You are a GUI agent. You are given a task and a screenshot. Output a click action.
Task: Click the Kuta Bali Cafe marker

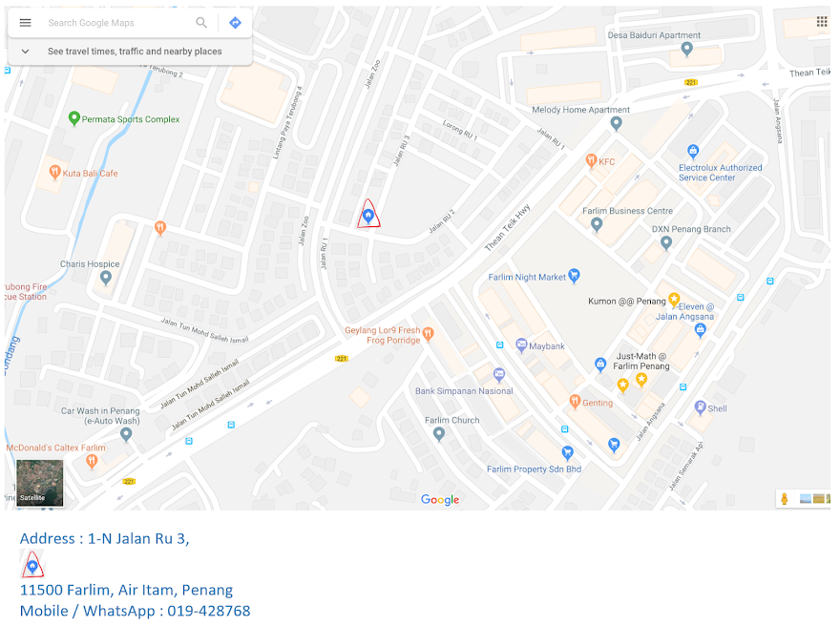pyautogui.click(x=54, y=173)
